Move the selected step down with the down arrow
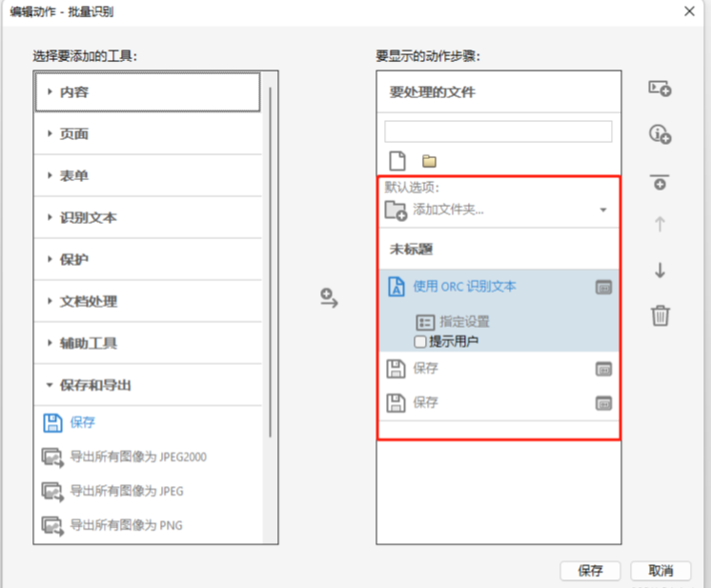The height and width of the screenshot is (588, 711). click(660, 271)
